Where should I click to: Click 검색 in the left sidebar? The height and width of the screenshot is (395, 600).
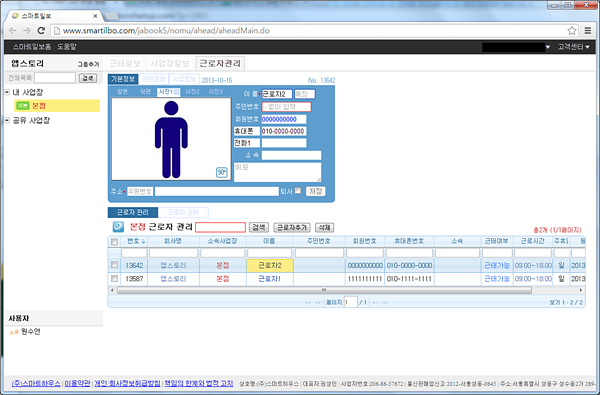coord(88,78)
